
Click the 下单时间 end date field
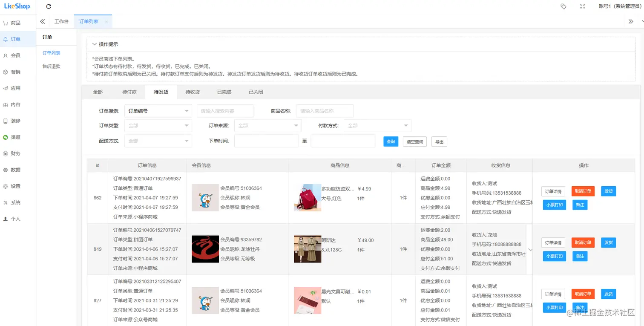click(x=343, y=141)
